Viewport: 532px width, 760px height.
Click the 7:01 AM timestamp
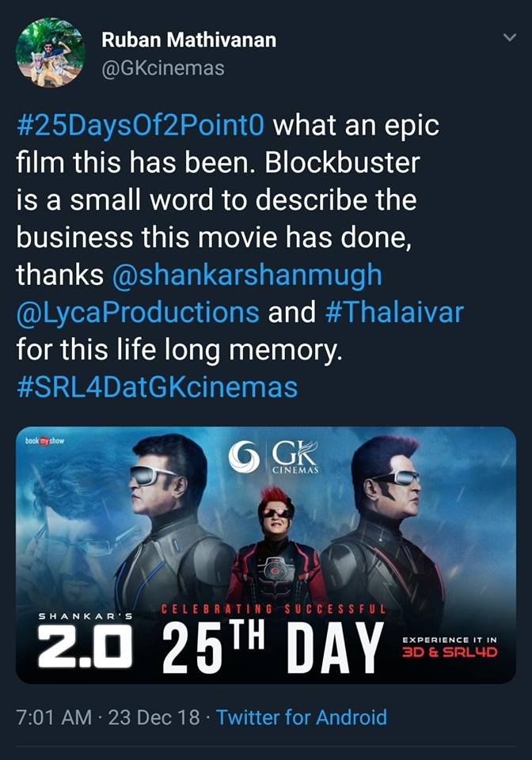(54, 717)
